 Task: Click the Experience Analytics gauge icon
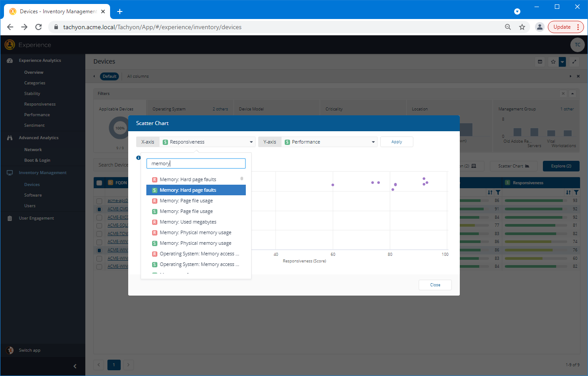click(x=10, y=61)
